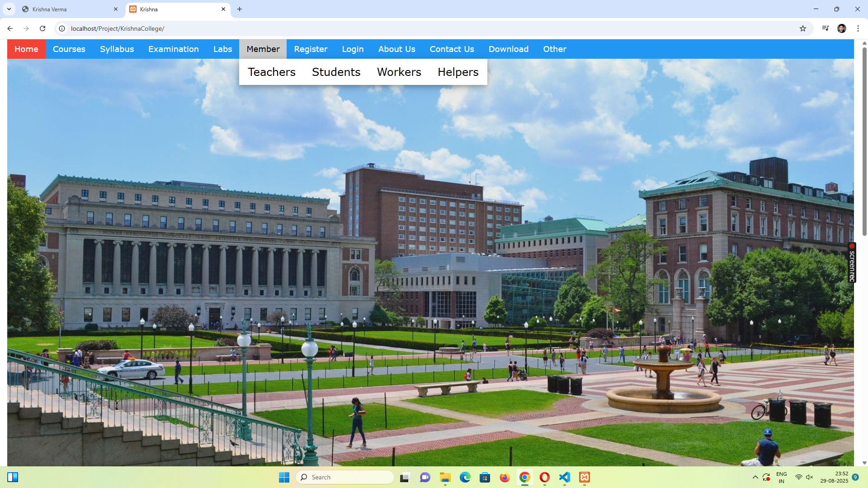Open Opera browser from taskbar
The width and height of the screenshot is (868, 488).
(545, 477)
